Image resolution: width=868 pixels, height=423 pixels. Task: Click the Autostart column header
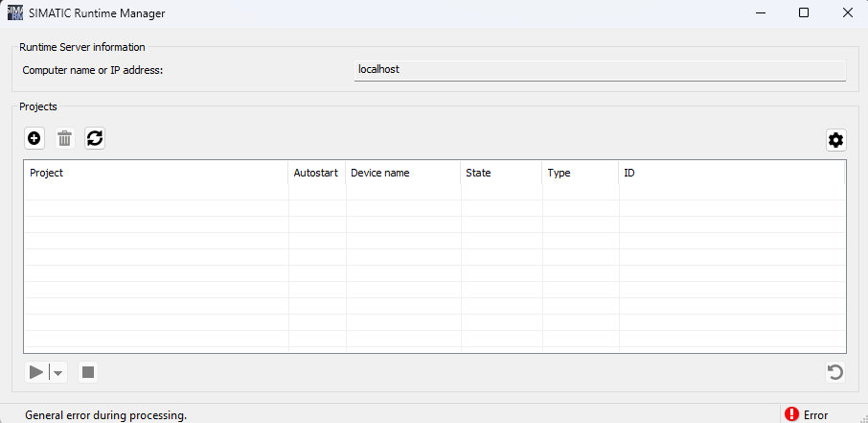tap(316, 174)
